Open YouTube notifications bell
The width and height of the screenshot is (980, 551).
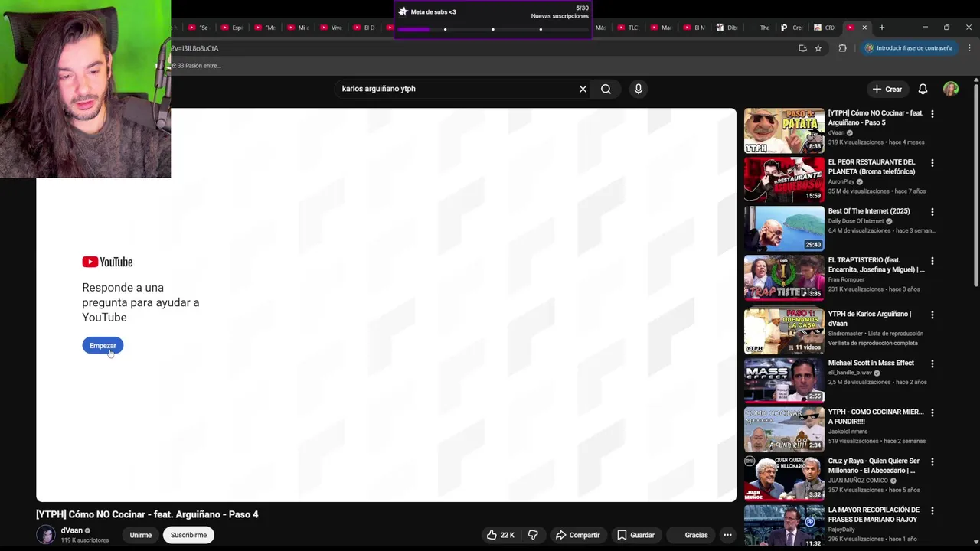923,89
